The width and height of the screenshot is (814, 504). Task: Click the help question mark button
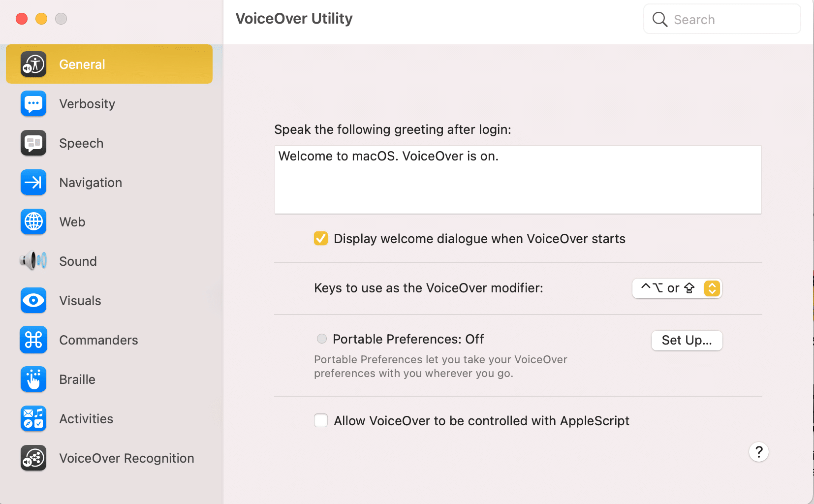758,451
